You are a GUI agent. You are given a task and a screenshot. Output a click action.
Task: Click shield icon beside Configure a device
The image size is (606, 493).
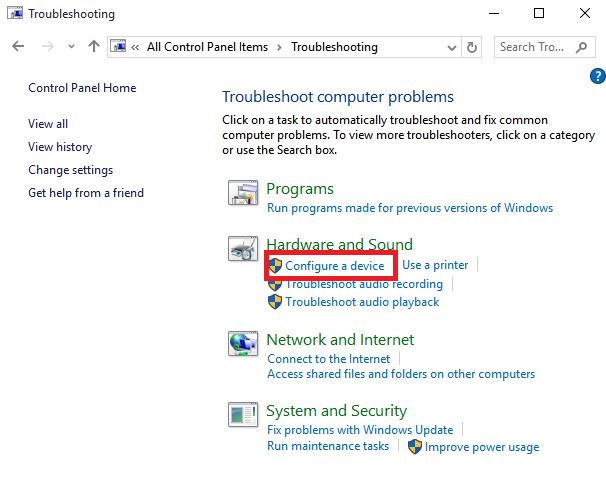pyautogui.click(x=275, y=265)
